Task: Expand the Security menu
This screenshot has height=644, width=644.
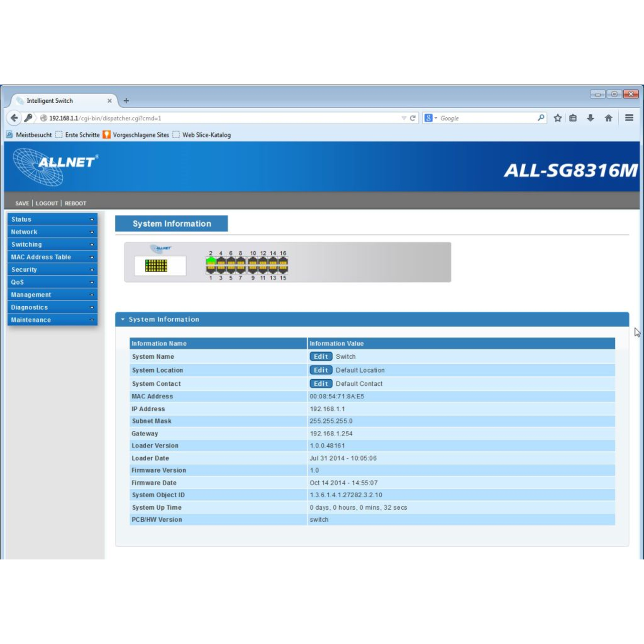Action: click(52, 270)
